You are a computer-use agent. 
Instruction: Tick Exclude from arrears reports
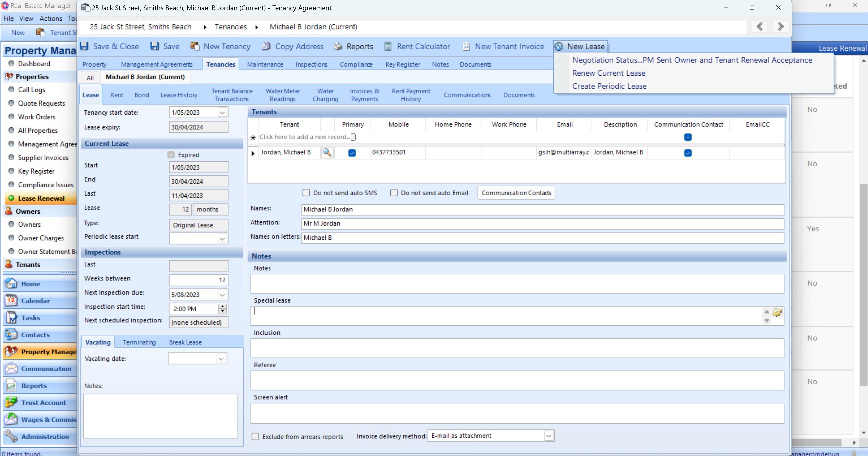coord(255,436)
